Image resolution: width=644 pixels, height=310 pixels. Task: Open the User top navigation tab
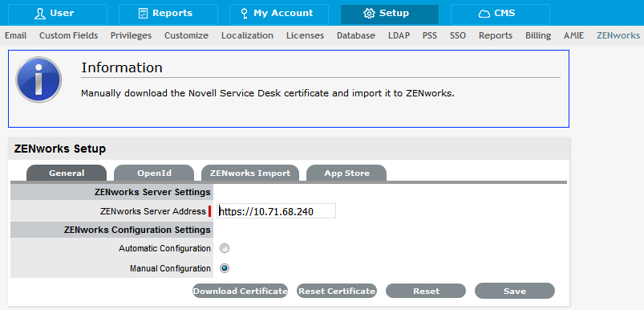(x=58, y=14)
